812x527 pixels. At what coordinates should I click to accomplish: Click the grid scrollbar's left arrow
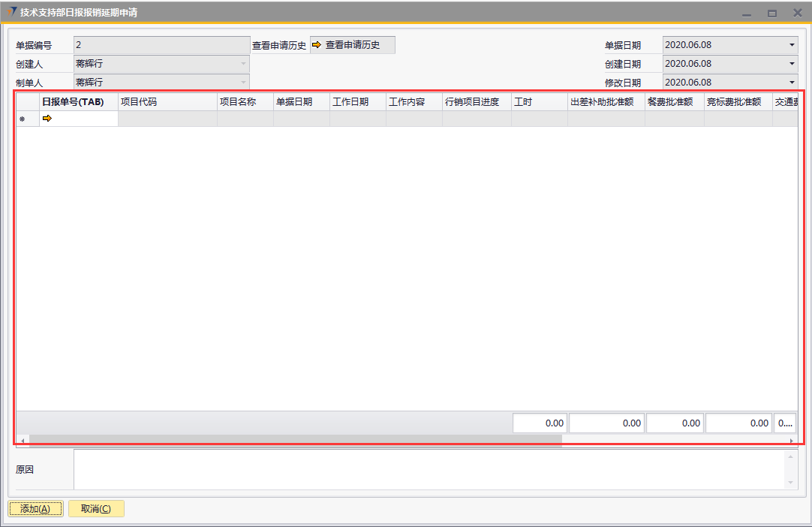pyautogui.click(x=23, y=441)
